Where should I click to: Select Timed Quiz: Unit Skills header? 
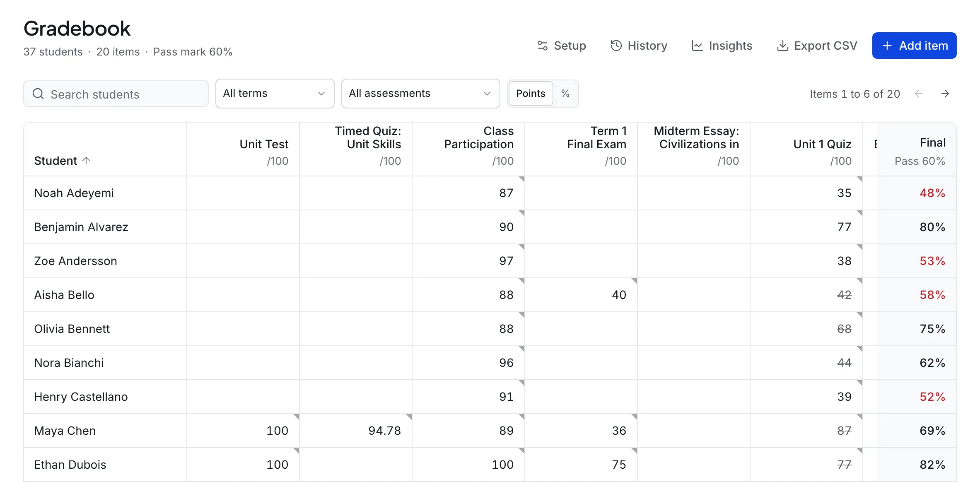[356, 149]
